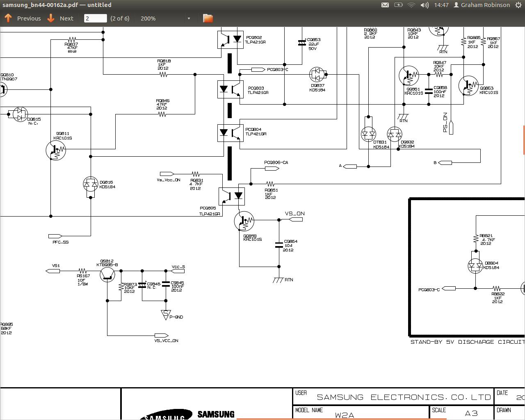Open the Wi-Fi network indicator
Screen dimensions: 525x420
pyautogui.click(x=411, y=5)
